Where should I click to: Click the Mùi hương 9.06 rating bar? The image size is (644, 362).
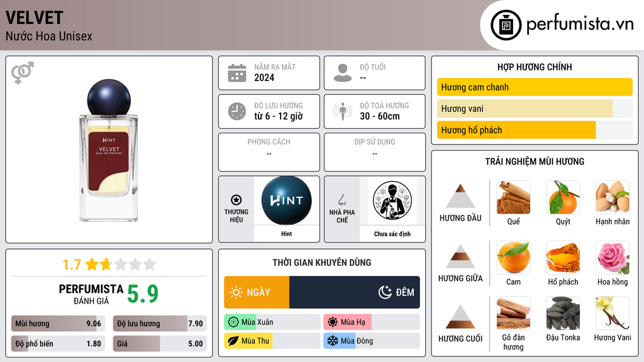tap(58, 324)
